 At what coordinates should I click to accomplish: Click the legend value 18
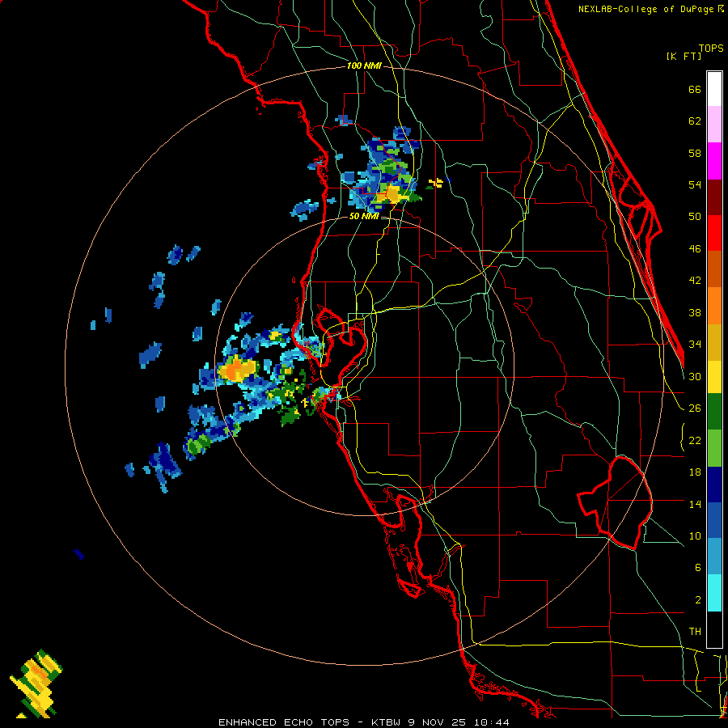695,472
